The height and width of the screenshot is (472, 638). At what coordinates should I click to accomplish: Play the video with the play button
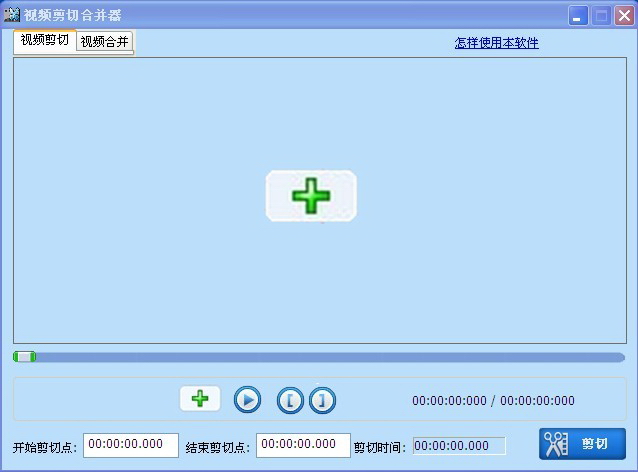(247, 400)
